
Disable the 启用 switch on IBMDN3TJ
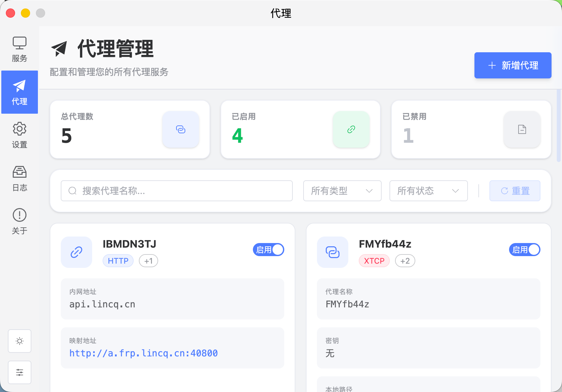[x=268, y=249]
